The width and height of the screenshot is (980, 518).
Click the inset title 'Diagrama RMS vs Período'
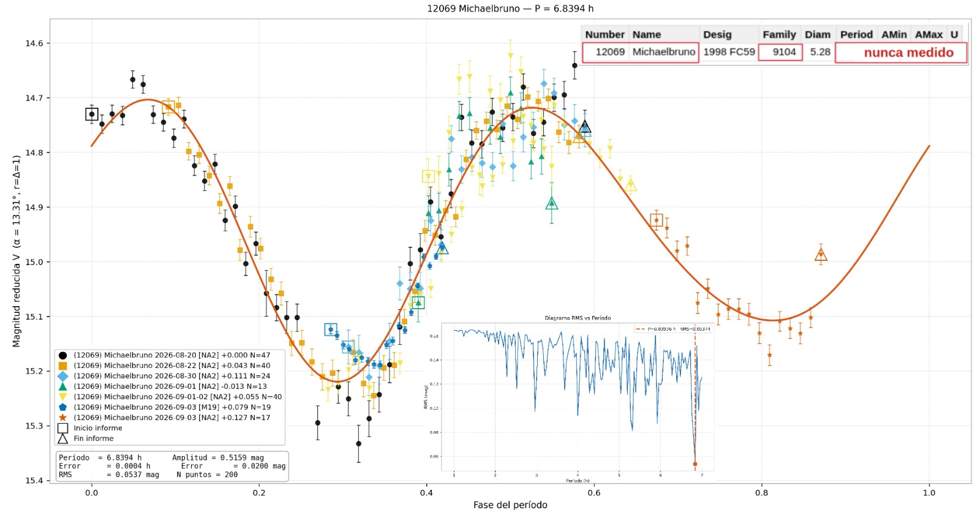[x=578, y=318]
